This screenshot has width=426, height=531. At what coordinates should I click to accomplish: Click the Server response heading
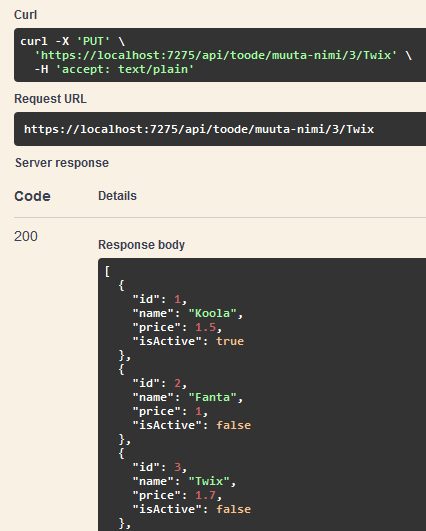(62, 163)
